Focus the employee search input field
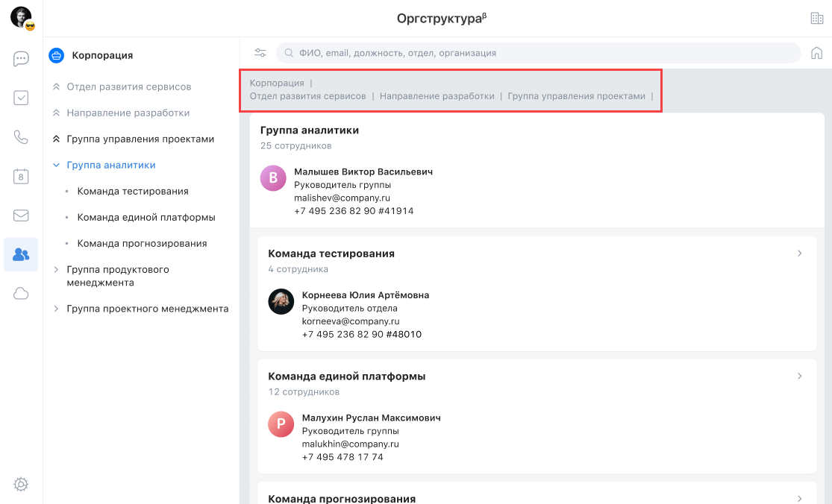This screenshot has height=504, width=832. [x=537, y=53]
